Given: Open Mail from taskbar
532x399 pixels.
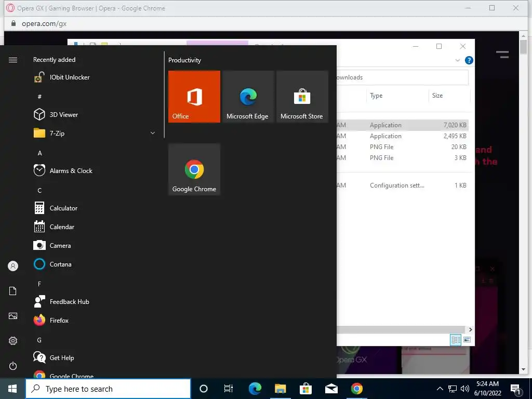Looking at the screenshot, I should [331, 389].
